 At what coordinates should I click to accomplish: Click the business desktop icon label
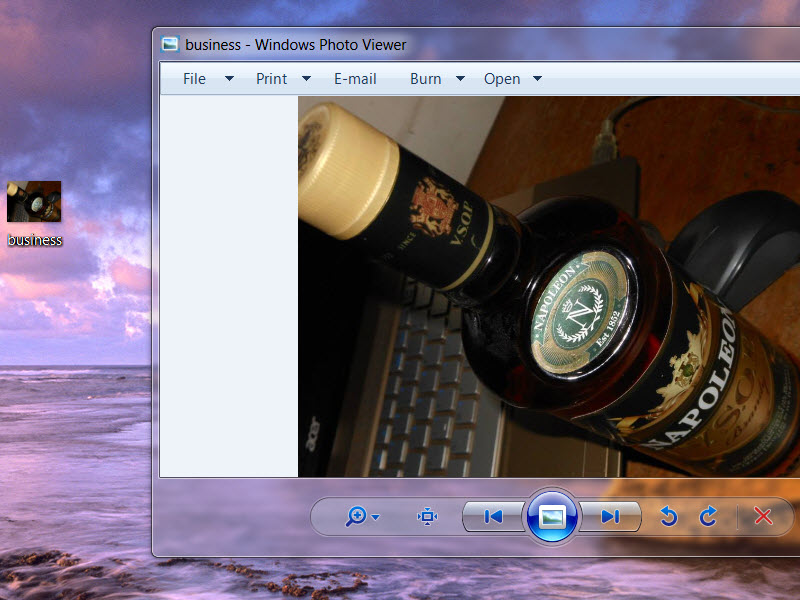pyautogui.click(x=35, y=240)
